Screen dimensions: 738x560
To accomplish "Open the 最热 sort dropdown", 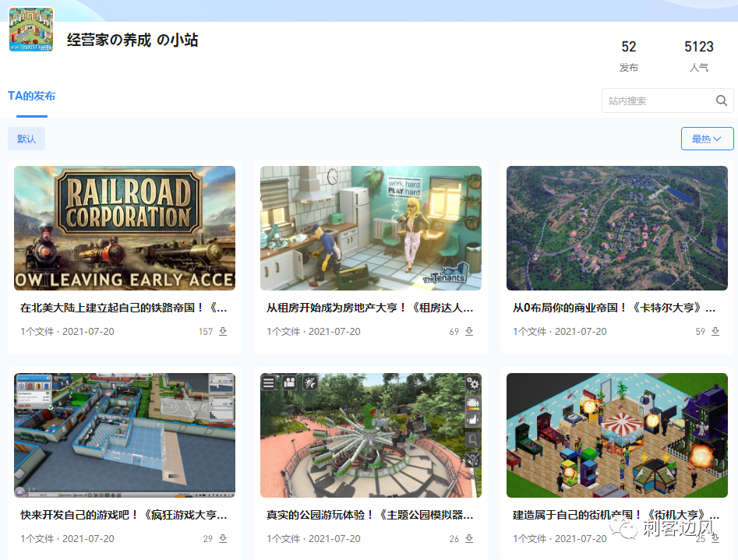I will click(x=707, y=139).
